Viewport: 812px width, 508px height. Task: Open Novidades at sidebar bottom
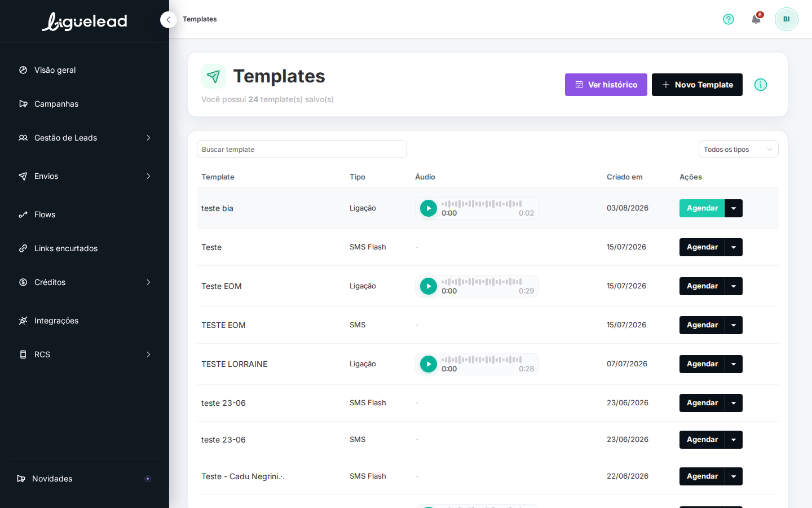[85, 479]
